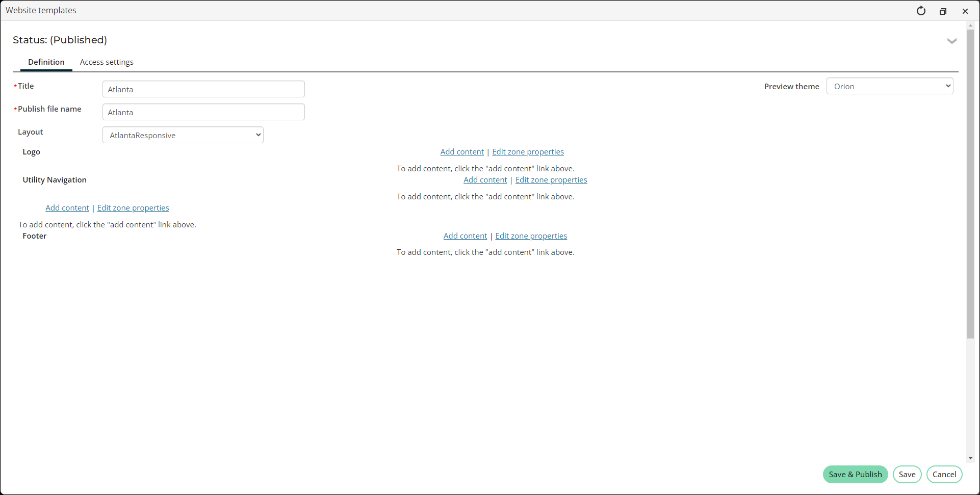Refresh the Website templates dialog
The image size is (980, 495).
pos(921,11)
